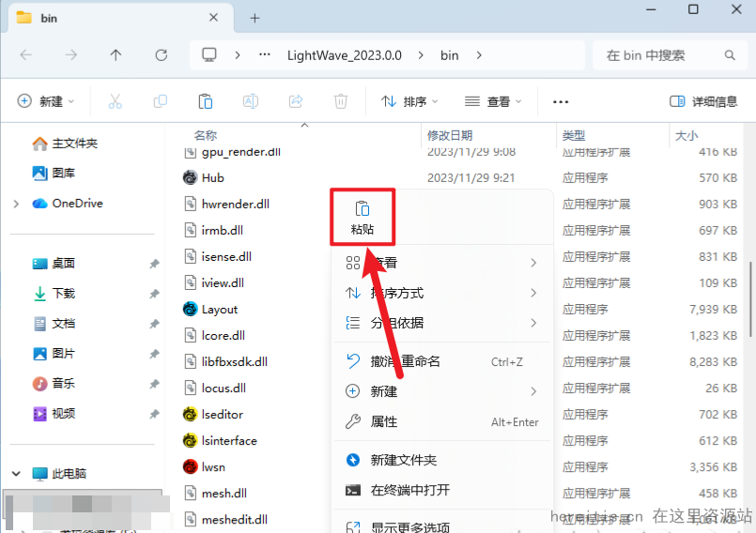The width and height of the screenshot is (756, 533).
Task: Choose Paste (粘贴) in context menu
Action: tap(363, 218)
